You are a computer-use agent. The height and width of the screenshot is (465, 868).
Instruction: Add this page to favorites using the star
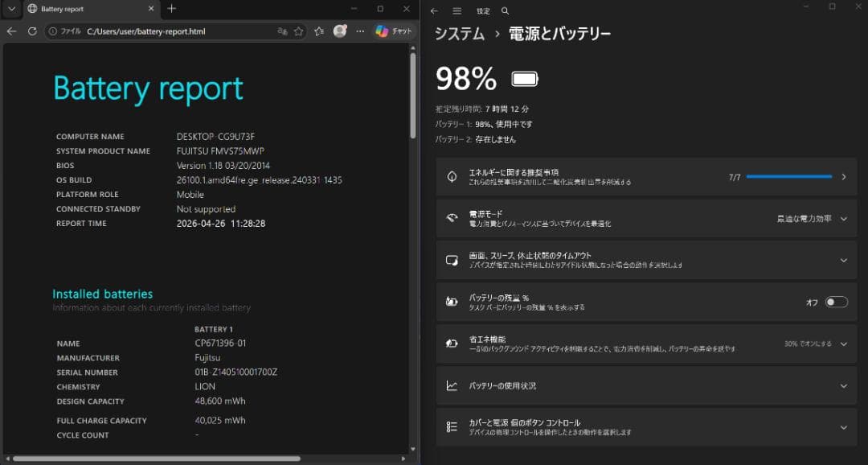tap(298, 31)
